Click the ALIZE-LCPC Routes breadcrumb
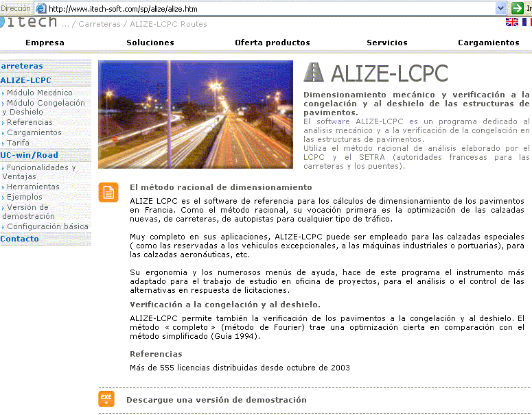The height and width of the screenshot is (415, 532). point(168,24)
